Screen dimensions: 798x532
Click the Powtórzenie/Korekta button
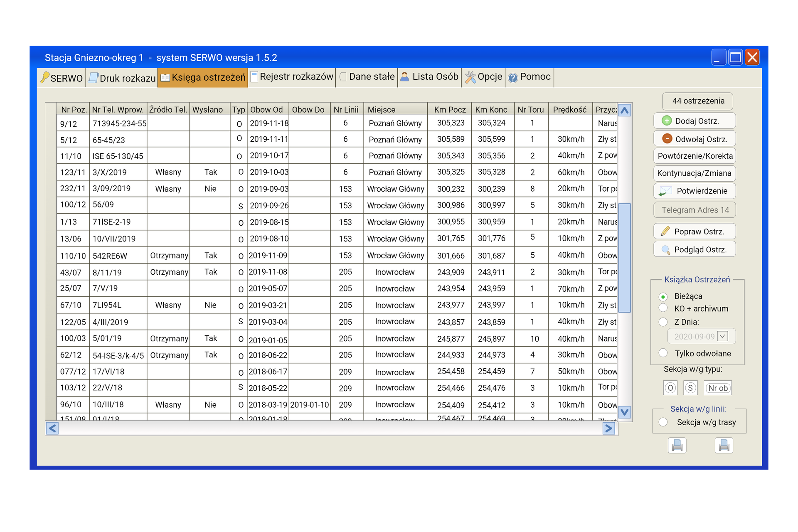click(x=695, y=156)
